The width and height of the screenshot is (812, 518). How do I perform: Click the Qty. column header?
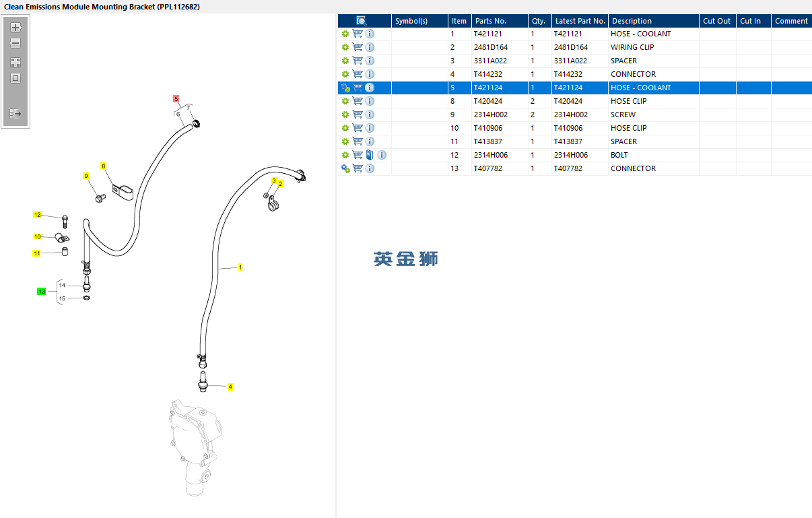click(x=540, y=21)
